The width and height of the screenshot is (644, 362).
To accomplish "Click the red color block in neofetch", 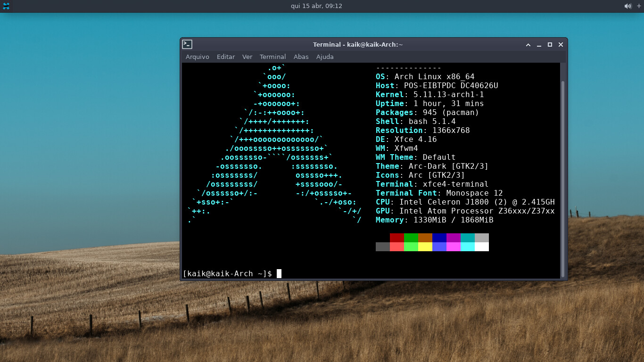I will click(x=397, y=238).
